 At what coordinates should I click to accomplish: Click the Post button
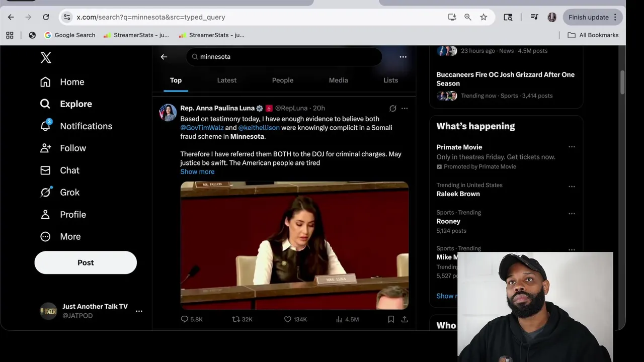[86, 262]
